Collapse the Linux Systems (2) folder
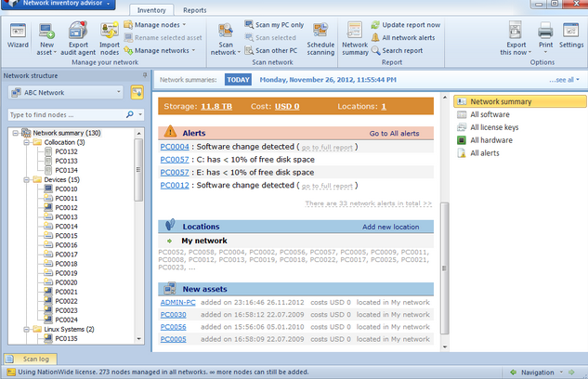The height and width of the screenshot is (379, 588). [27, 330]
